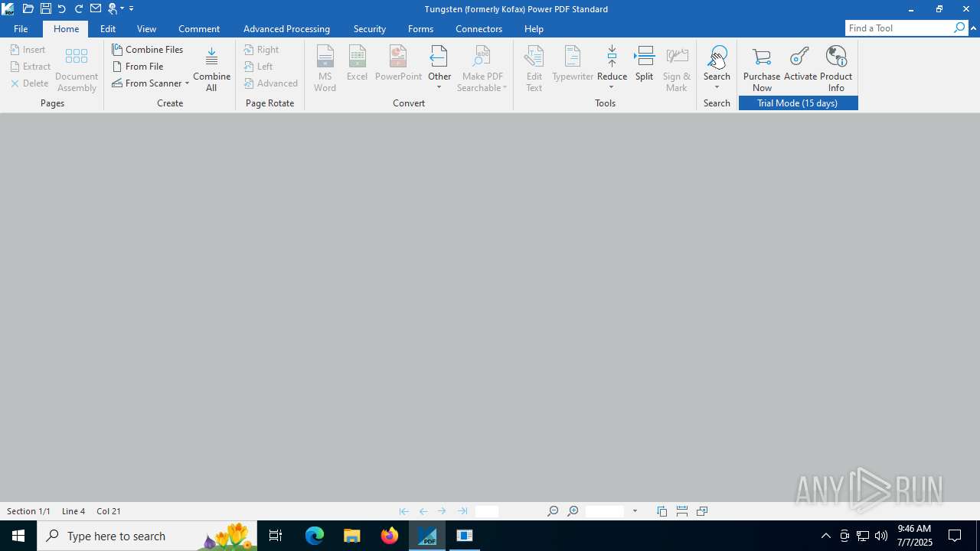
Task: Open Microsoft Edge from the taskbar
Action: point(315,536)
